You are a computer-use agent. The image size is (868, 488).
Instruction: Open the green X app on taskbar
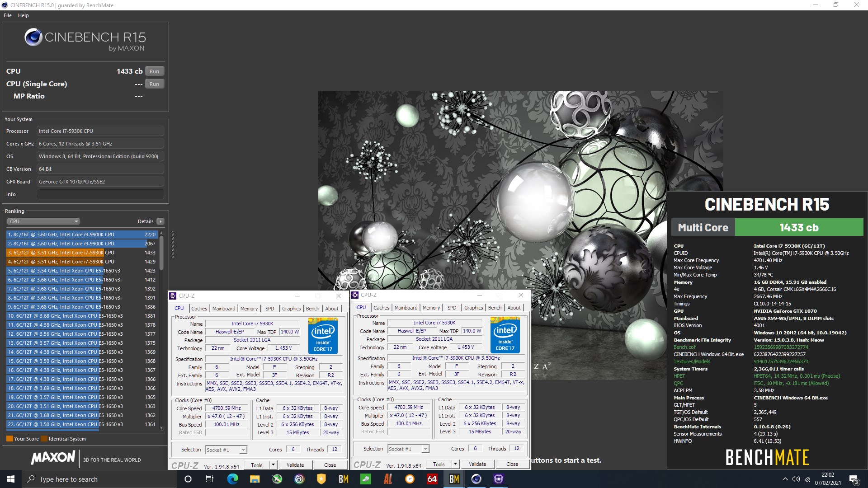click(x=277, y=479)
